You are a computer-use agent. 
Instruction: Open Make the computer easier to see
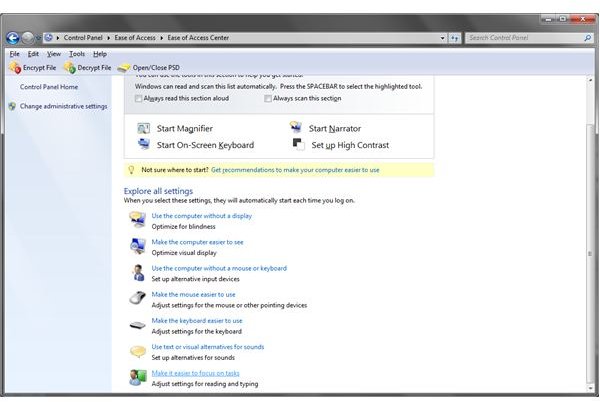pyautogui.click(x=197, y=242)
